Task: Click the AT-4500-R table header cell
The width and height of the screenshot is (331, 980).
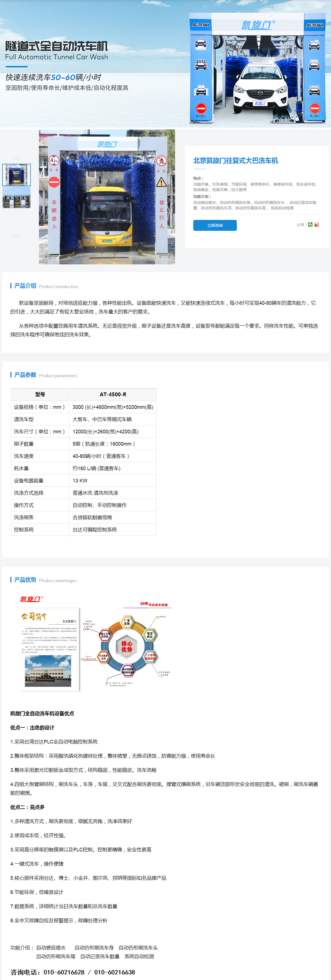Action: click(x=113, y=395)
